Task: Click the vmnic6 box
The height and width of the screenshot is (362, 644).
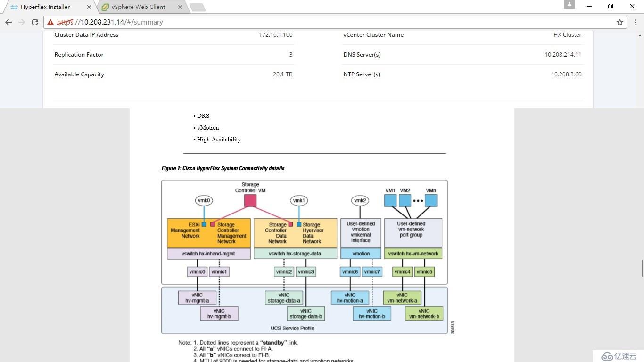Action: pos(350,271)
